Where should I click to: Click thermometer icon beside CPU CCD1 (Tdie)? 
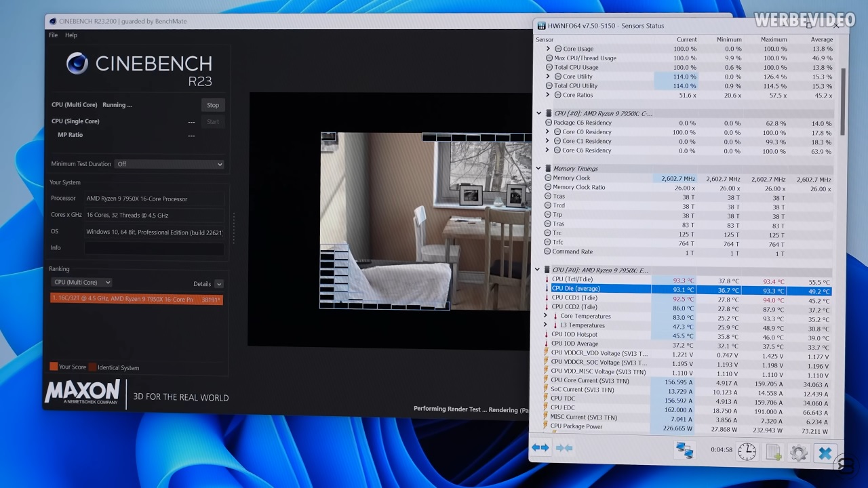[x=547, y=298]
